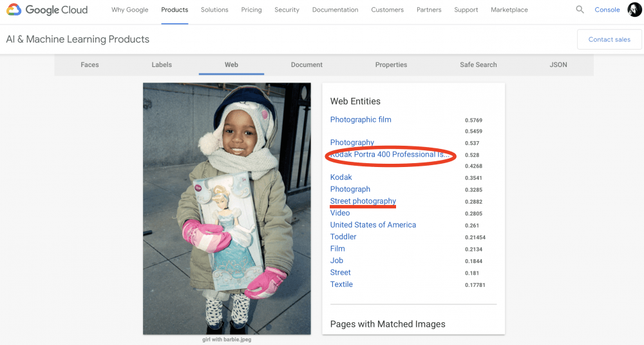This screenshot has height=345, width=644.
Task: Go to Customers page
Action: (387, 10)
